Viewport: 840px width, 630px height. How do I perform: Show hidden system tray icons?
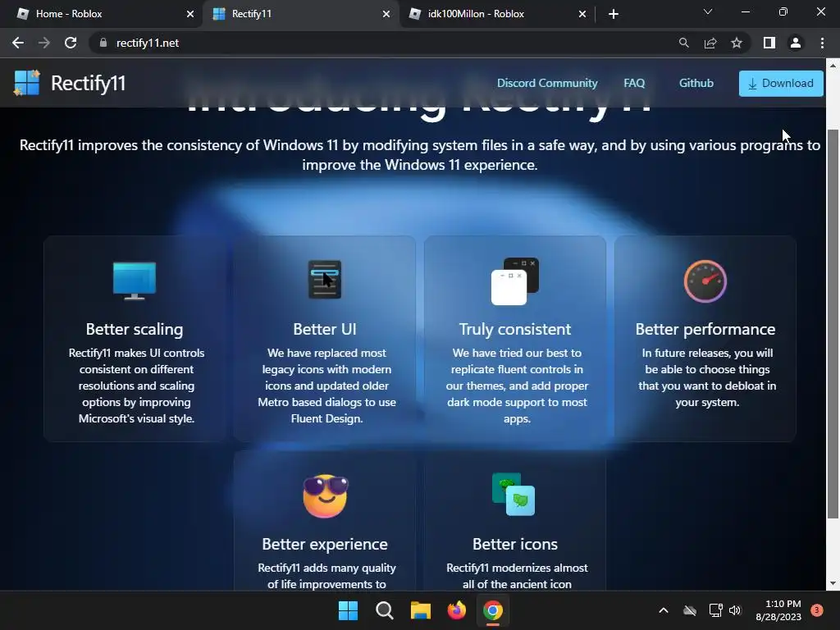[663, 610]
